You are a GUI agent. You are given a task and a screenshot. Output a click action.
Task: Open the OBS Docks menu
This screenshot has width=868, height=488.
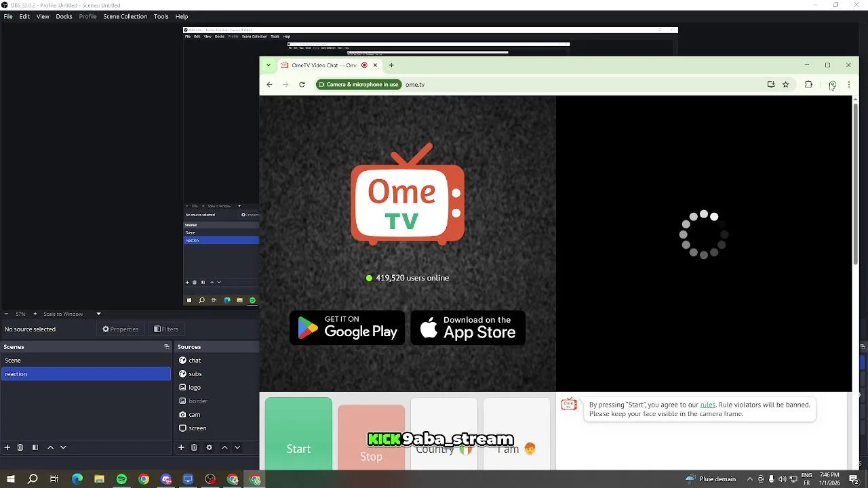pyautogui.click(x=64, y=16)
